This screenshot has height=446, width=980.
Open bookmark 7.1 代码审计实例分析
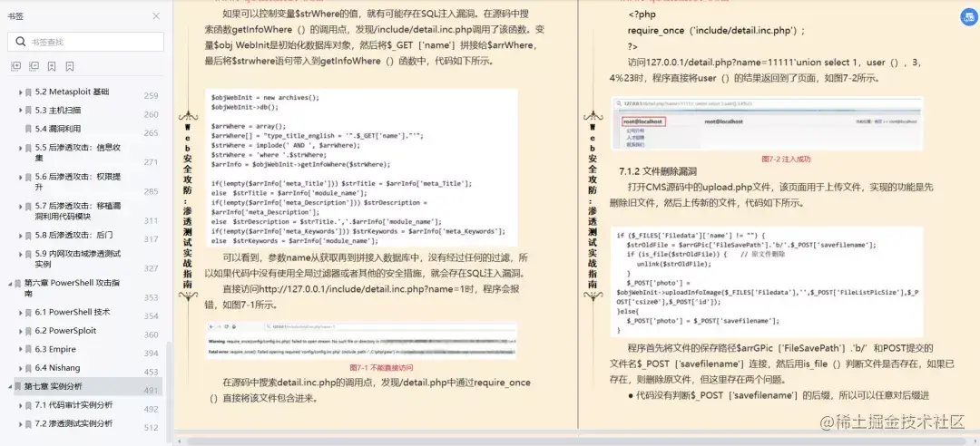[73, 405]
